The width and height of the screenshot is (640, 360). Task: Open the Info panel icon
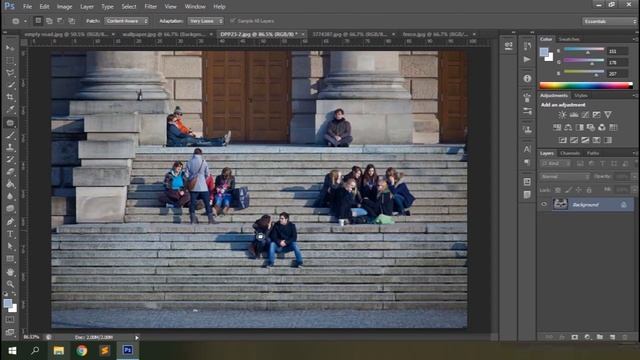(x=527, y=78)
